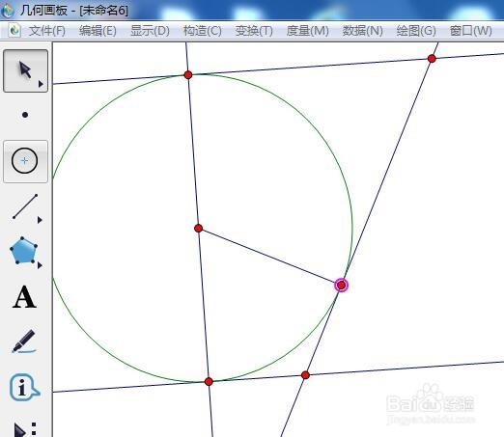
Task: Expand the Arrow tool flyout triangle
Action: click(x=41, y=84)
